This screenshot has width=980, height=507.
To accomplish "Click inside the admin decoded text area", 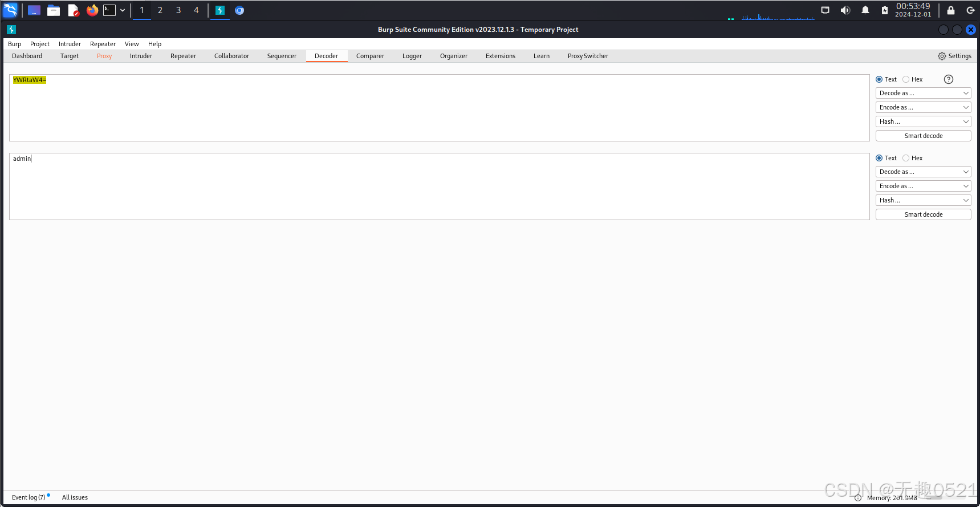I will click(x=439, y=186).
